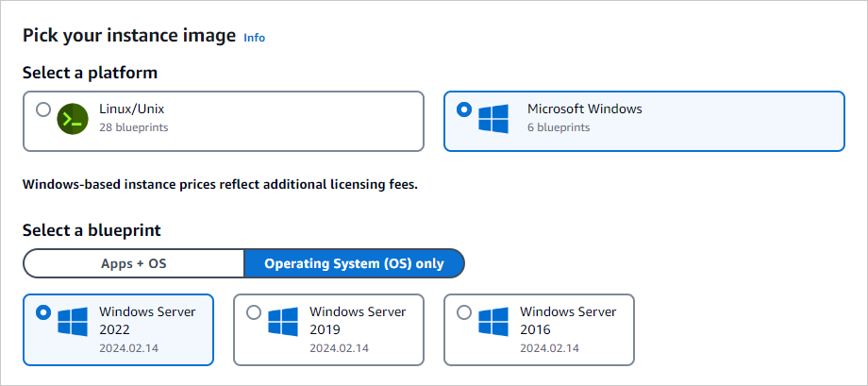Choose the Windows Server 2022 radio button
Viewport: 868px width, 386px height.
point(43,312)
